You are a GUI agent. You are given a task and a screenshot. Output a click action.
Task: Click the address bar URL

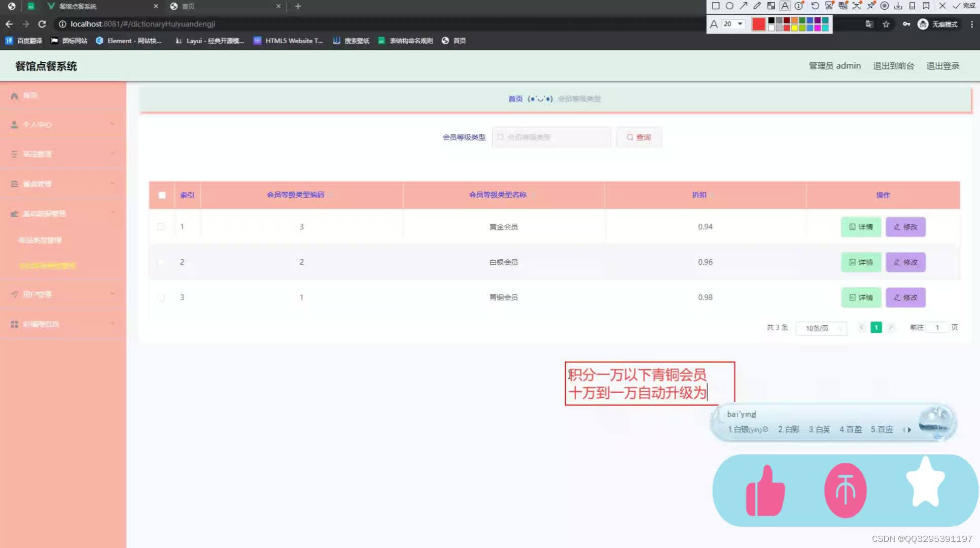(x=143, y=24)
